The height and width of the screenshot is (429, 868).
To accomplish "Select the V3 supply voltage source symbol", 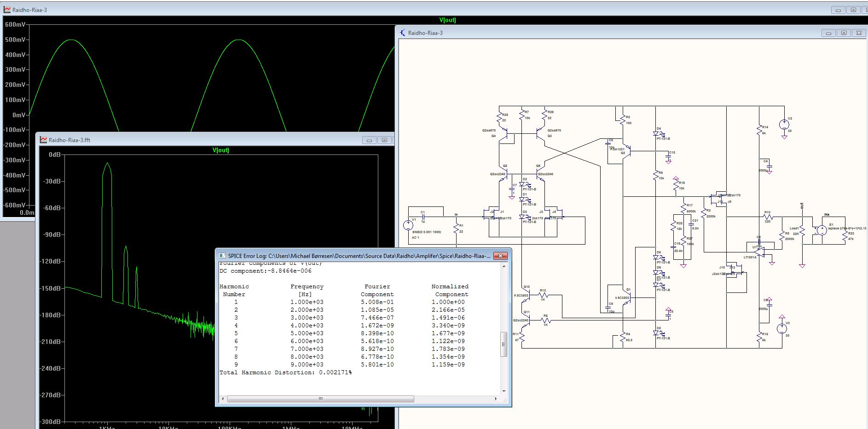I will pyautogui.click(x=782, y=328).
